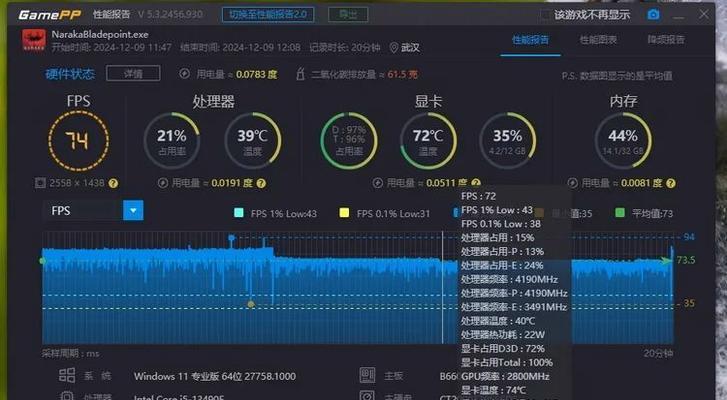
Task: Click the resolution icon beside 2558 x 1438
Action: 40,183
